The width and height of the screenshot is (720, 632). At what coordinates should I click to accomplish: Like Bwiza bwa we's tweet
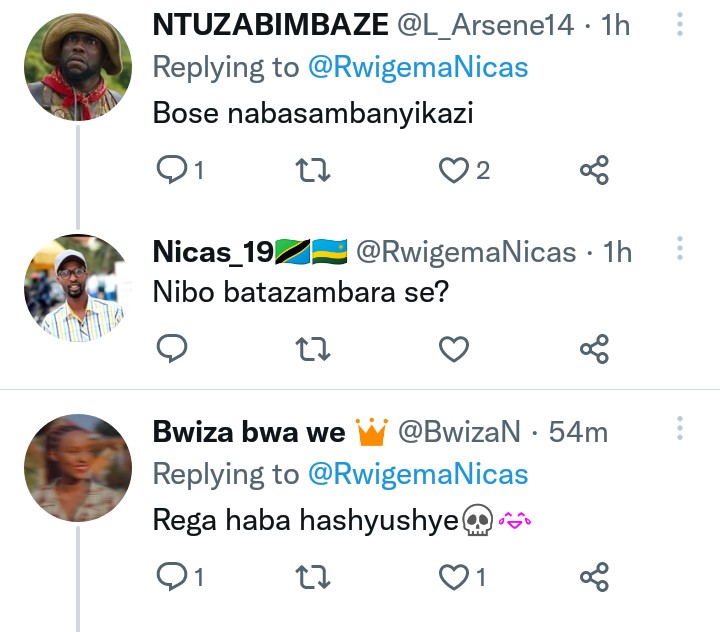coord(455,577)
